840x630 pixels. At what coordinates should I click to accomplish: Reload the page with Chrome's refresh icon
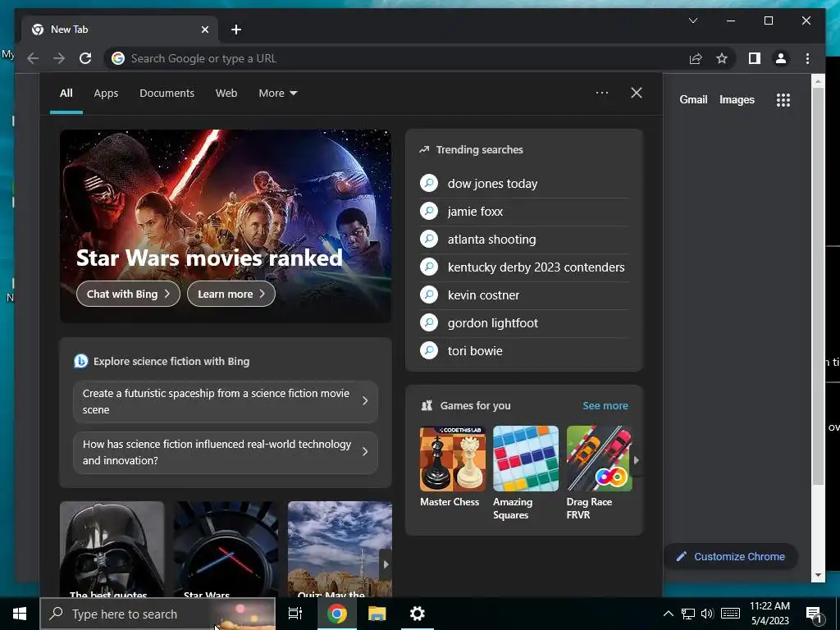click(x=85, y=58)
